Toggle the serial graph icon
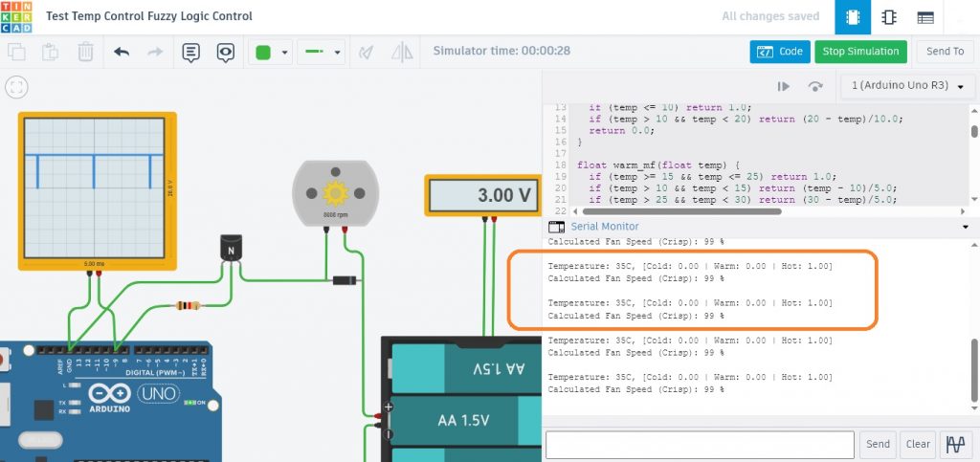The width and height of the screenshot is (980, 462). [956, 445]
